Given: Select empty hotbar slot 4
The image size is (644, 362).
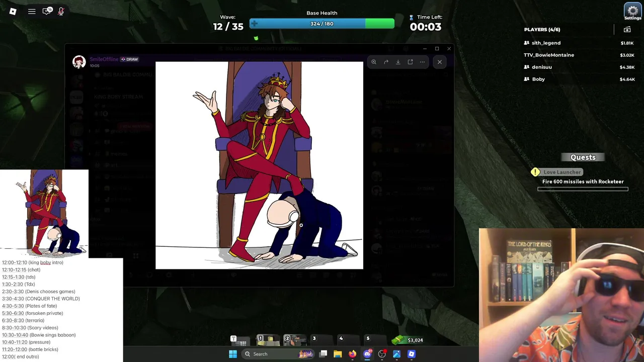Looking at the screenshot, I should pos(348,340).
